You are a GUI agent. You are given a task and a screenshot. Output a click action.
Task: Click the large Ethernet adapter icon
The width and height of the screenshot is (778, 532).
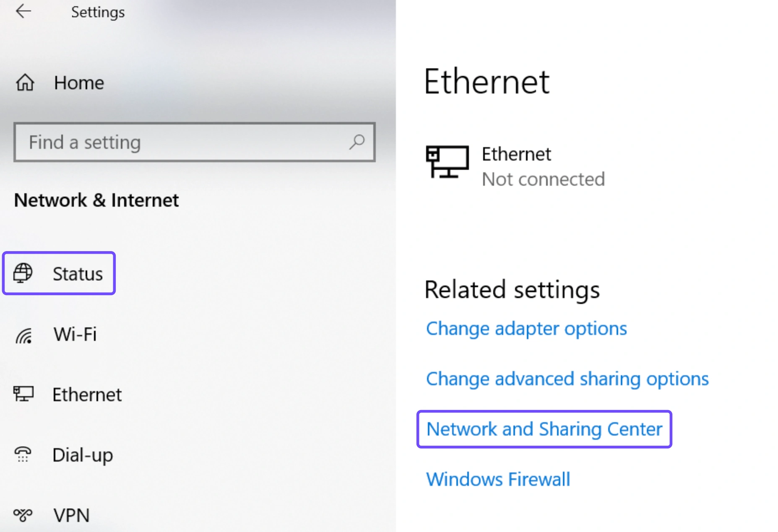pyautogui.click(x=447, y=162)
